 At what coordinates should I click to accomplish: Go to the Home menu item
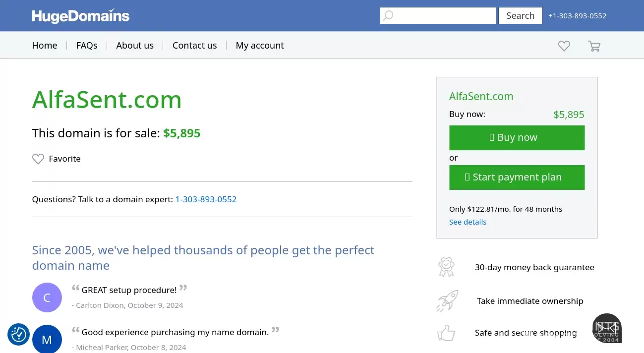coord(45,46)
